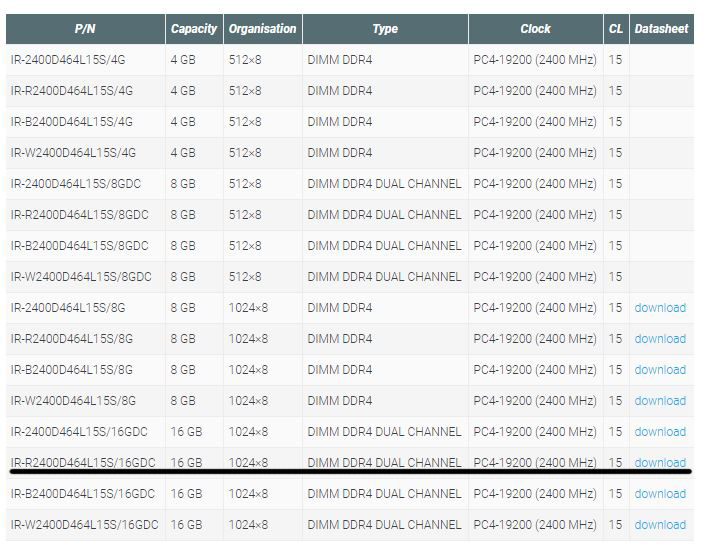Select part number IR-W2400D464L15S/4G

(x=73, y=153)
